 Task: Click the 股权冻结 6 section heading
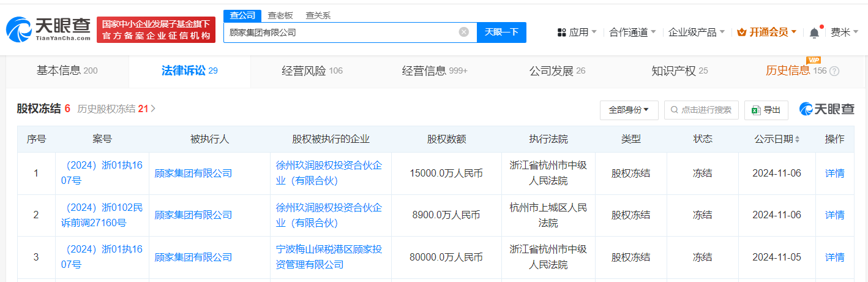(43, 109)
